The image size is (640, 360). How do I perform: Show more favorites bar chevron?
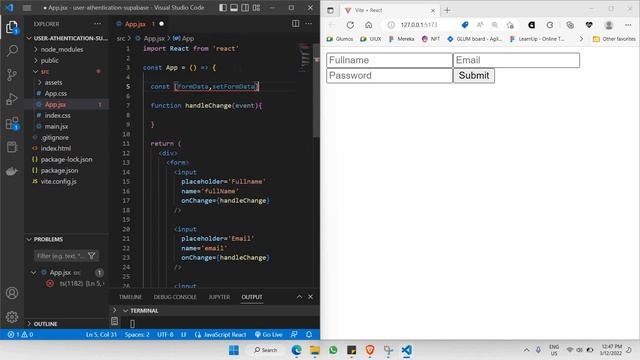coord(581,39)
